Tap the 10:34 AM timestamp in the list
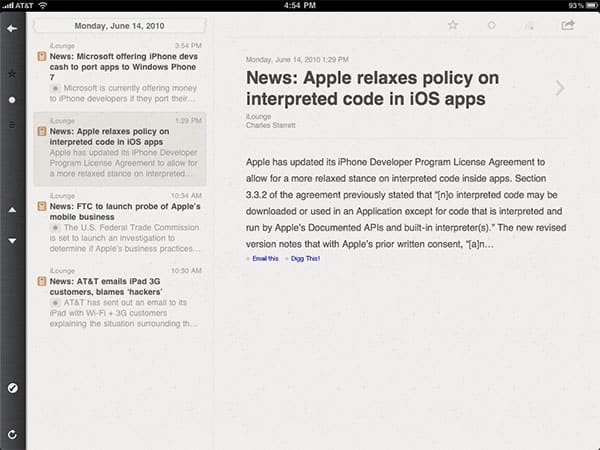600x450 pixels. click(x=186, y=196)
